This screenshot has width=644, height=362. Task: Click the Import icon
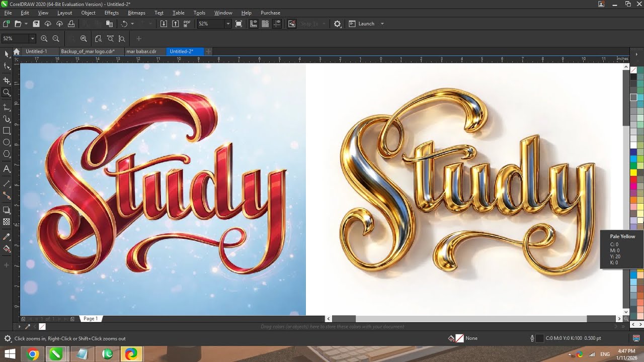pos(164,24)
